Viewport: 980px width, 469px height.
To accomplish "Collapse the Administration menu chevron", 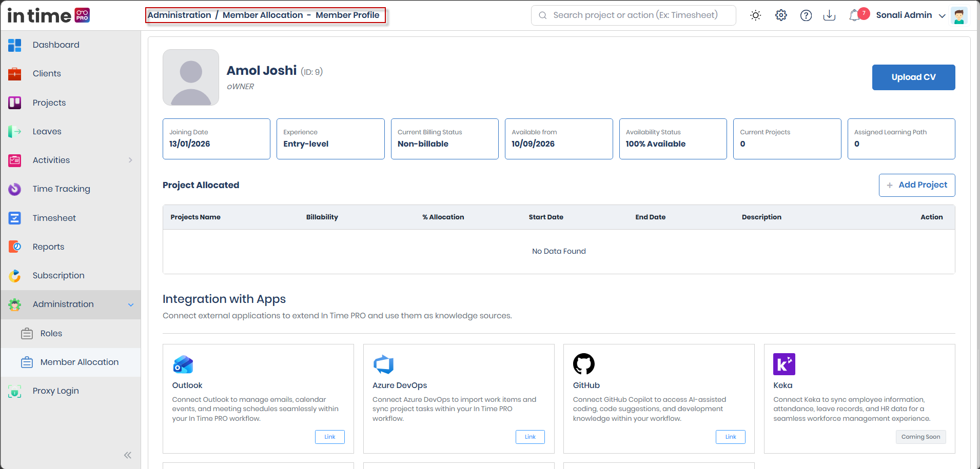I will click(x=131, y=304).
